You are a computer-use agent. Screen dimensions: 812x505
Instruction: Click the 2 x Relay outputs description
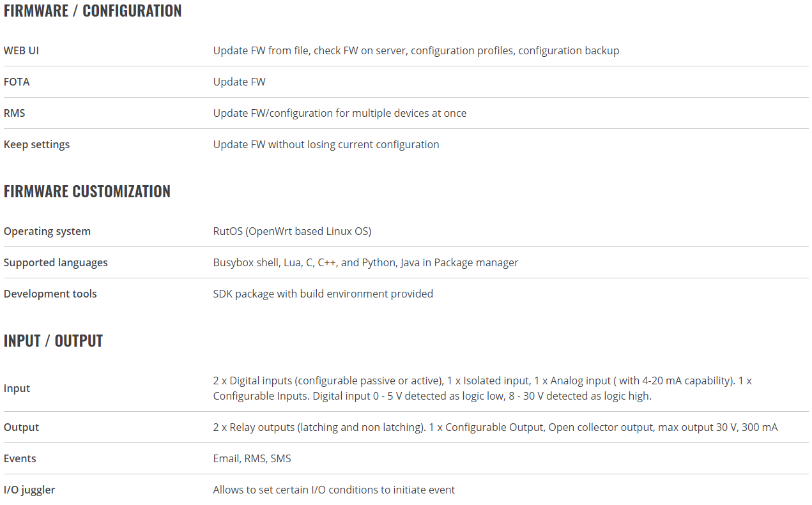pyautogui.click(x=495, y=427)
